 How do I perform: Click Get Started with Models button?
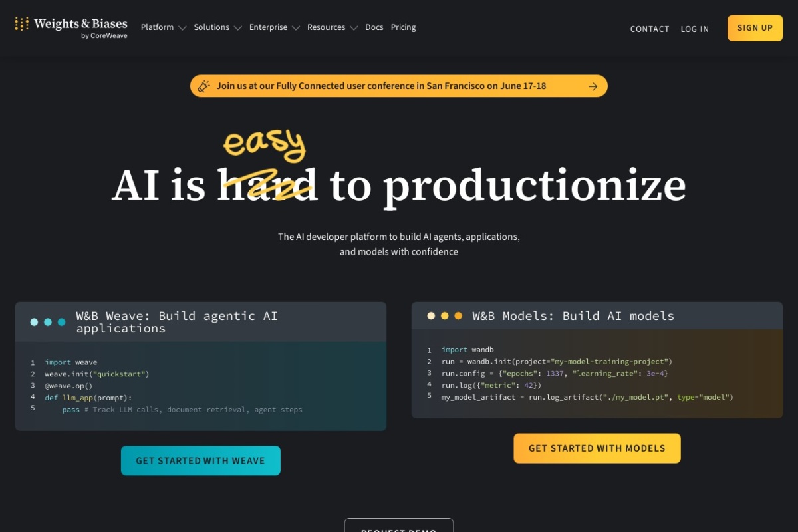pyautogui.click(x=597, y=448)
